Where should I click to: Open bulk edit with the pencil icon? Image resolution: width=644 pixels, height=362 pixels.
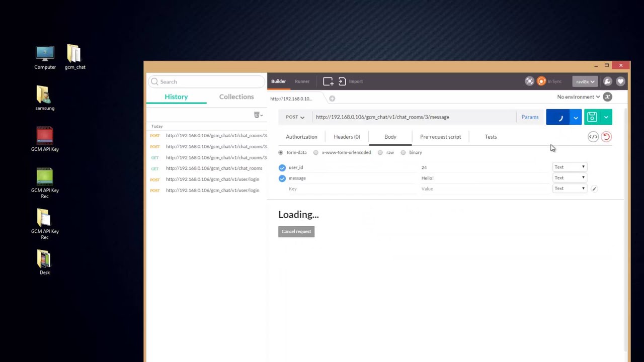click(x=594, y=189)
